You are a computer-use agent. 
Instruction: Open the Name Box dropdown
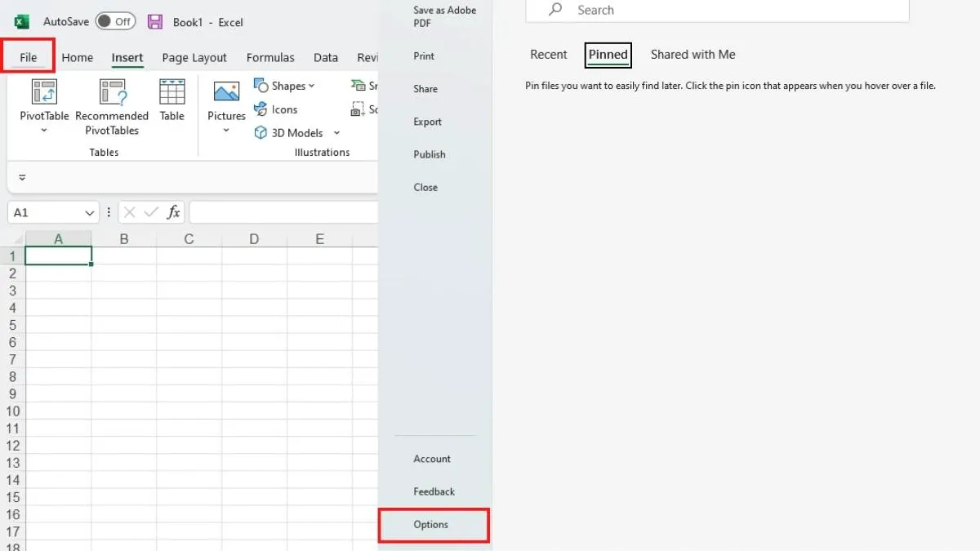[90, 211]
